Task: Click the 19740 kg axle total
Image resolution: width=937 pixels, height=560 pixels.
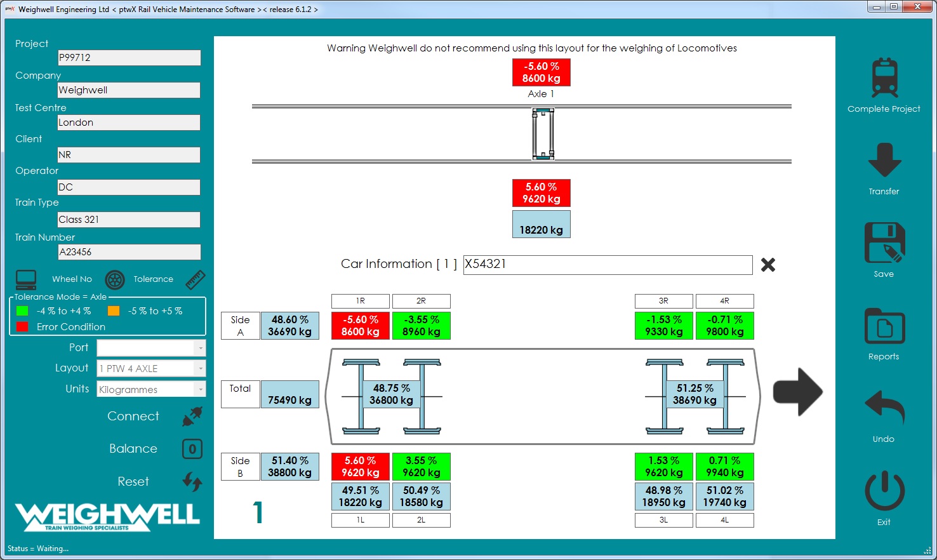Action: (725, 497)
